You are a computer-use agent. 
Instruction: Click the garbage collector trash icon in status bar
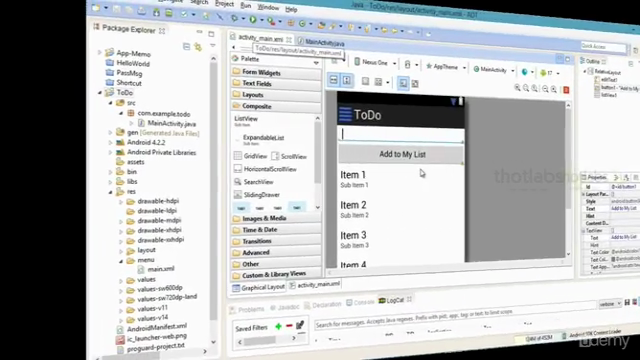coord(564,336)
